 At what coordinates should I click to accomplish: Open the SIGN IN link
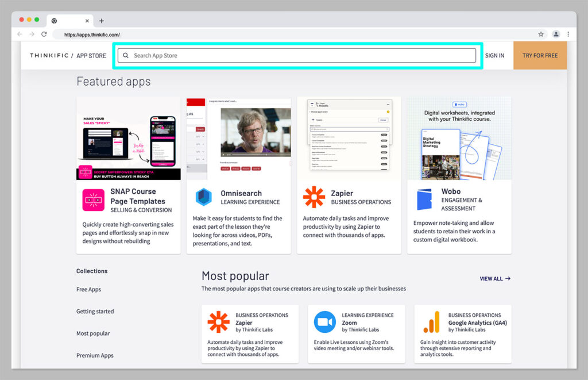pyautogui.click(x=494, y=56)
